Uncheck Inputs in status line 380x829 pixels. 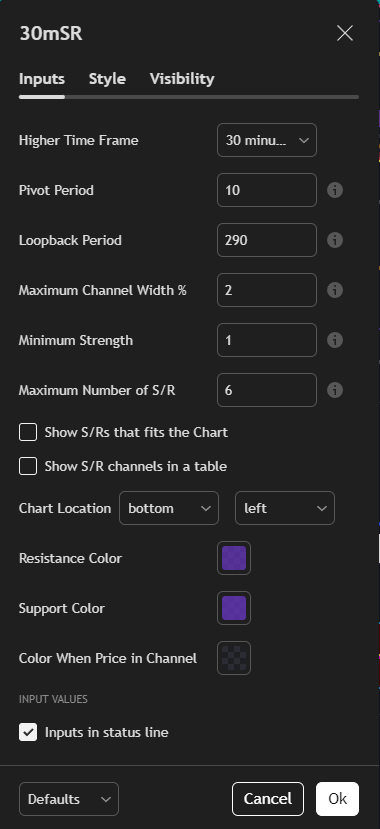pos(28,732)
